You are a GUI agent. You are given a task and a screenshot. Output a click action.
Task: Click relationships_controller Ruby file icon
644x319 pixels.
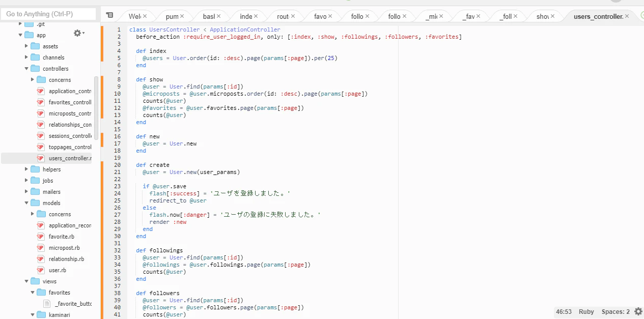click(41, 125)
